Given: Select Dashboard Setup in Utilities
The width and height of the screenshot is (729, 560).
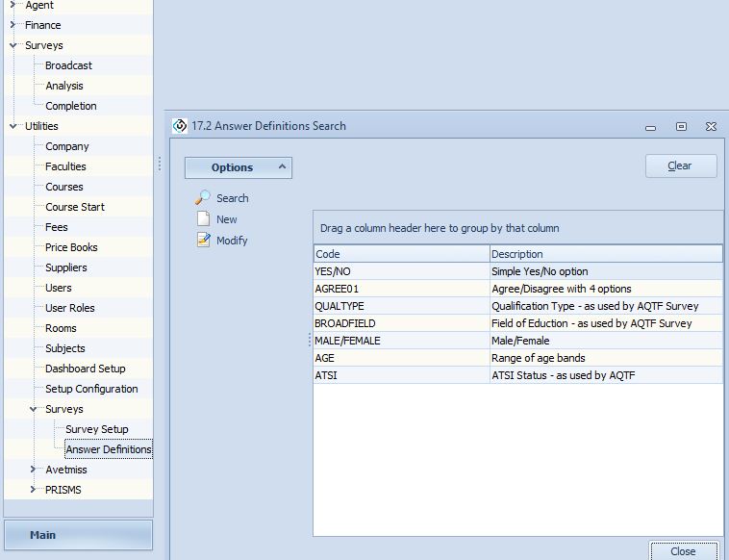Looking at the screenshot, I should coord(85,369).
